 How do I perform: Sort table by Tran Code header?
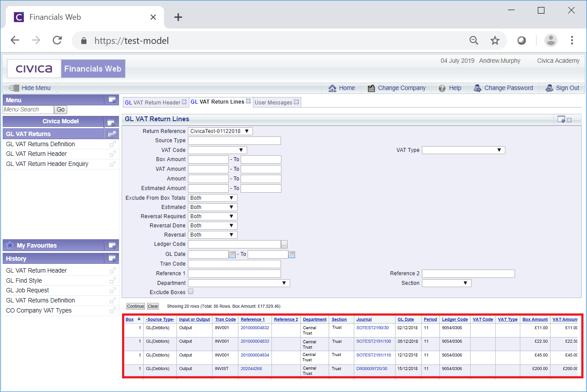coord(225,320)
